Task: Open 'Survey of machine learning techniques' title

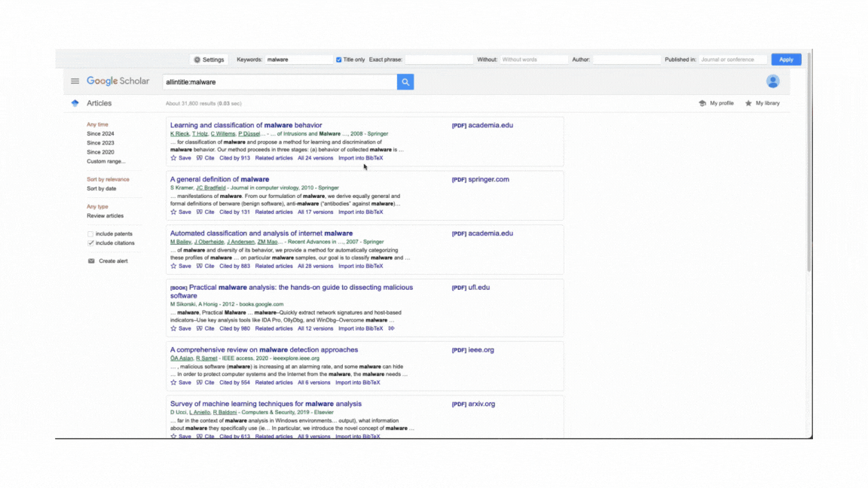Action: [x=266, y=404]
